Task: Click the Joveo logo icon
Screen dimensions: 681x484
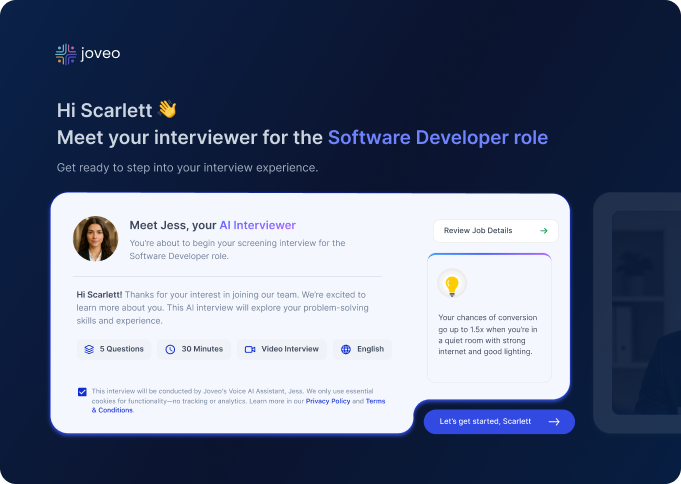Action: (x=65, y=54)
